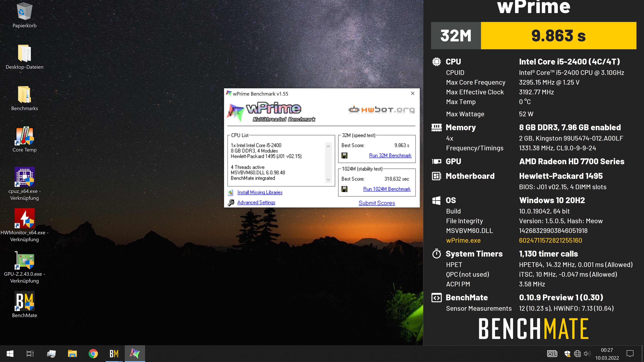Click '1,130 timer calls' text
The image size is (644, 362).
(x=549, y=254)
